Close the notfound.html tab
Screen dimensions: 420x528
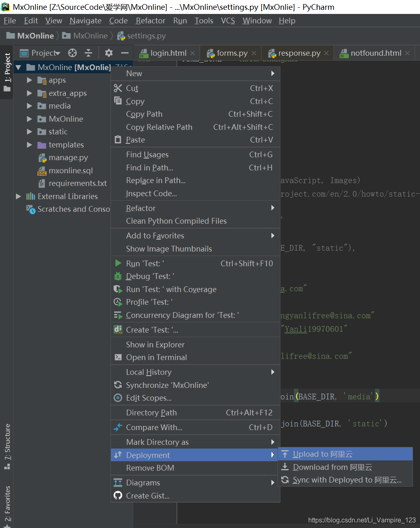pyautogui.click(x=407, y=53)
